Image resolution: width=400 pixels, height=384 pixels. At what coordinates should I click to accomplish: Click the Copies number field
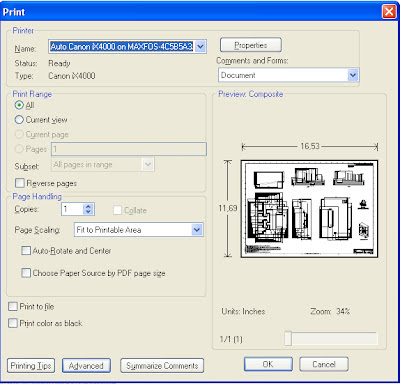[72, 209]
